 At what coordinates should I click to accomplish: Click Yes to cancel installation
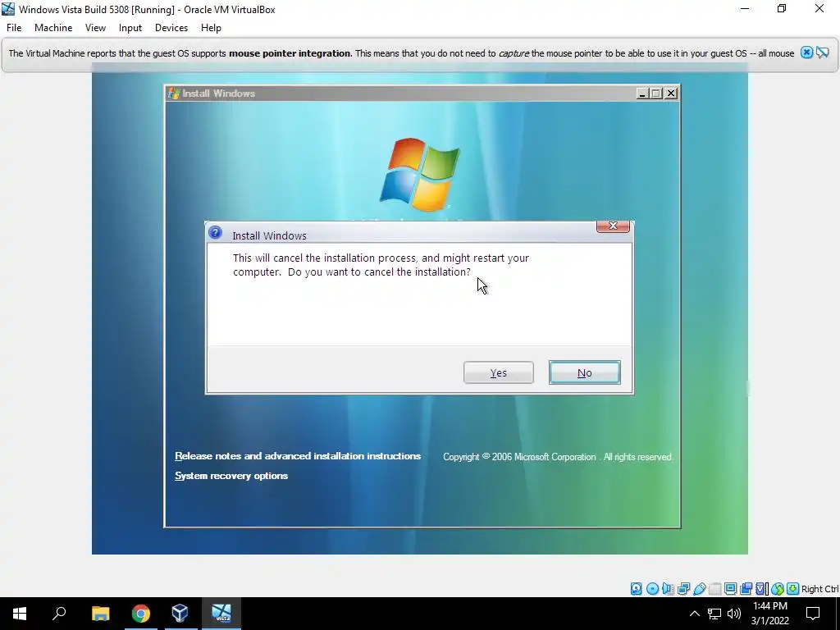tap(498, 373)
